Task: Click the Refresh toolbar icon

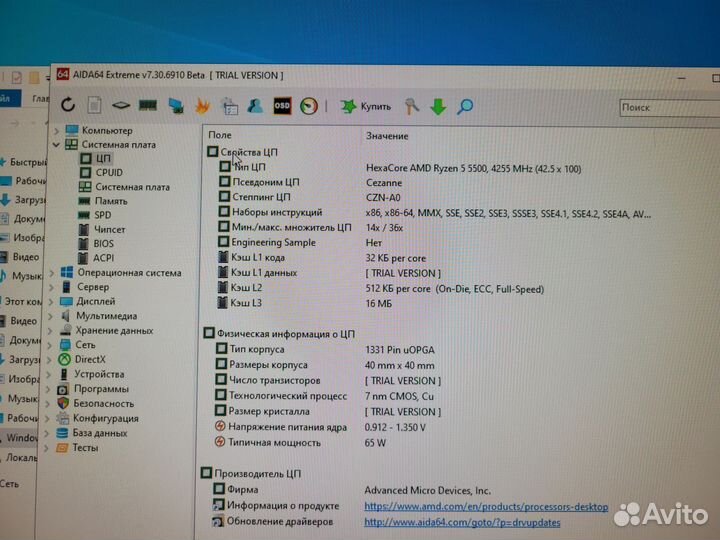Action: (x=68, y=105)
